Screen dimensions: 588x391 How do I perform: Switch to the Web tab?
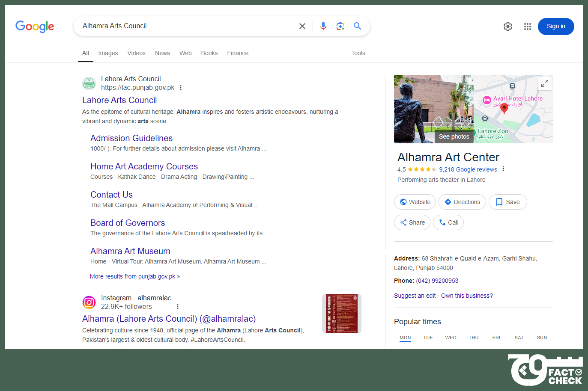tap(185, 53)
